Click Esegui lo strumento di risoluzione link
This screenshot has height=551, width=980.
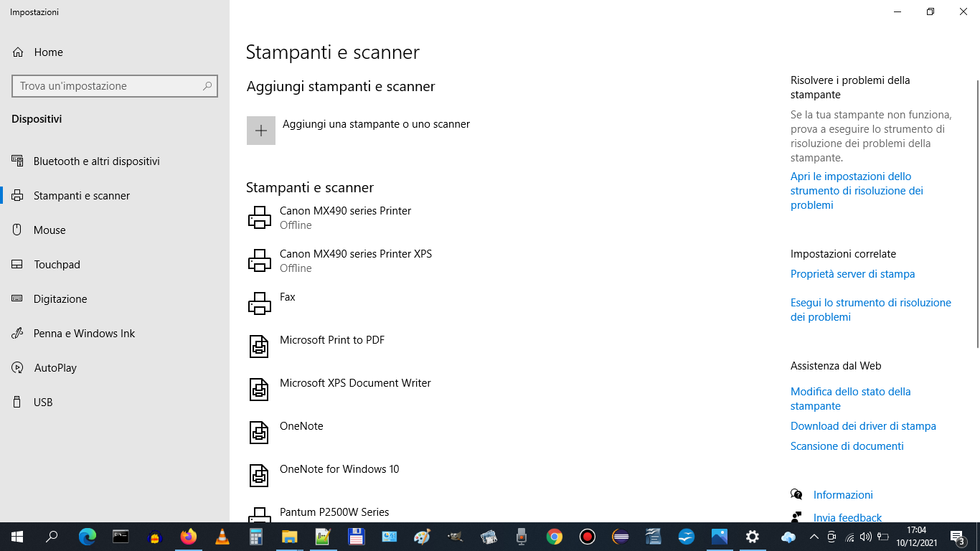[x=871, y=310]
